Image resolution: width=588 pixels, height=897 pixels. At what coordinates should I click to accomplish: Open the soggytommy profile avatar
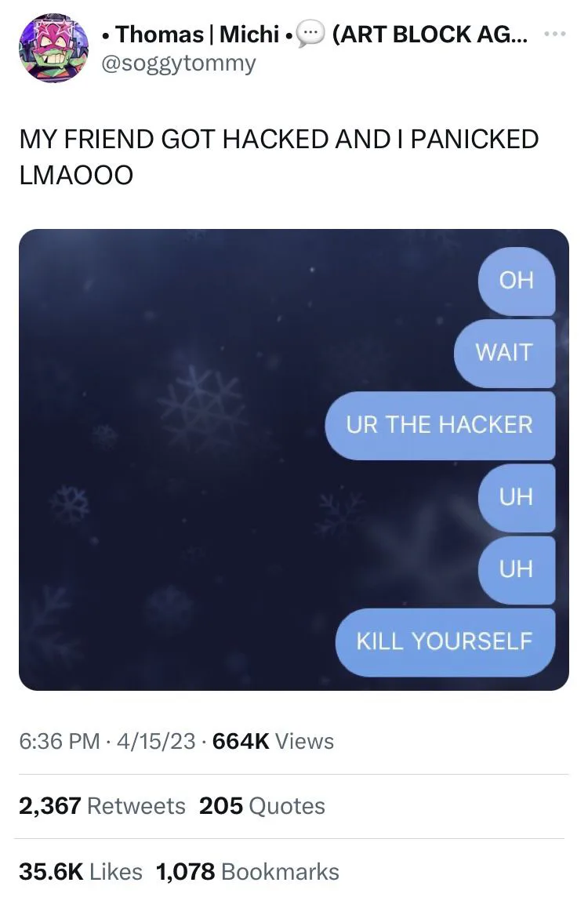[54, 49]
